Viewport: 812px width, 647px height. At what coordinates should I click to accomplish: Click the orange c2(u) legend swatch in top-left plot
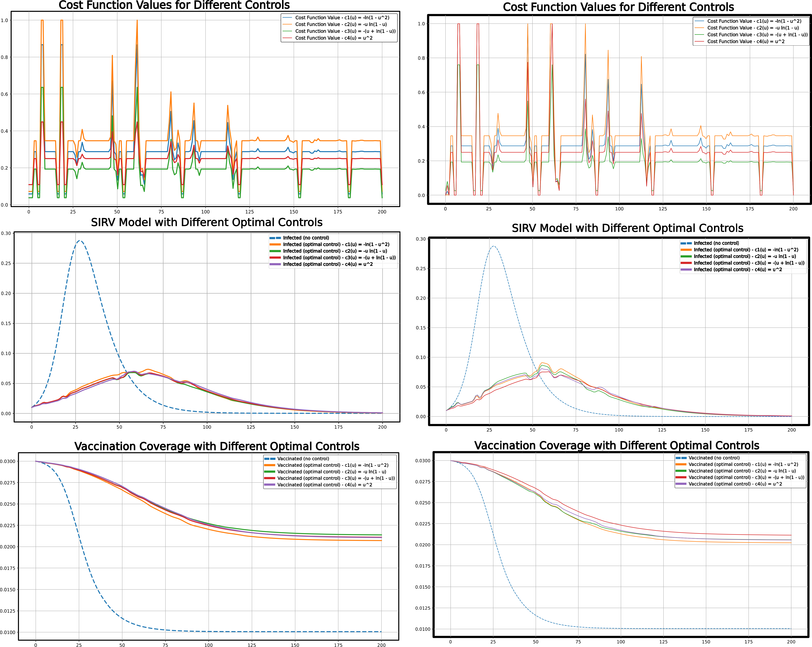pos(287,24)
